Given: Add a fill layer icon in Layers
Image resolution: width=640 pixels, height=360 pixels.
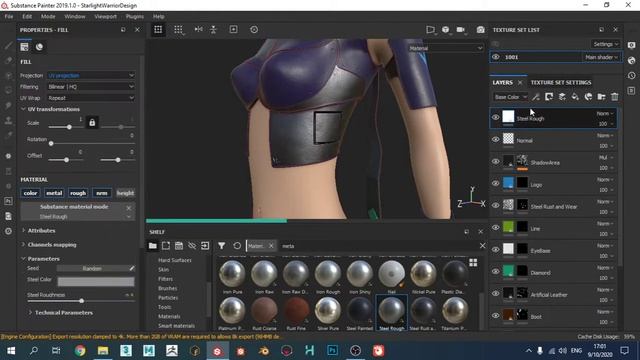Looking at the screenshot, I should (x=575, y=97).
